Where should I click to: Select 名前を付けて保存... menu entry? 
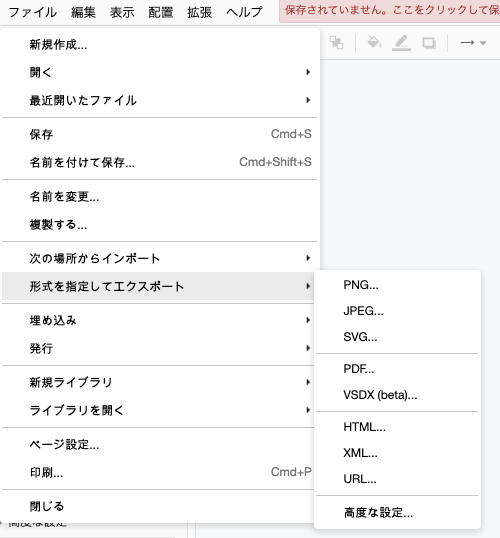coord(159,162)
